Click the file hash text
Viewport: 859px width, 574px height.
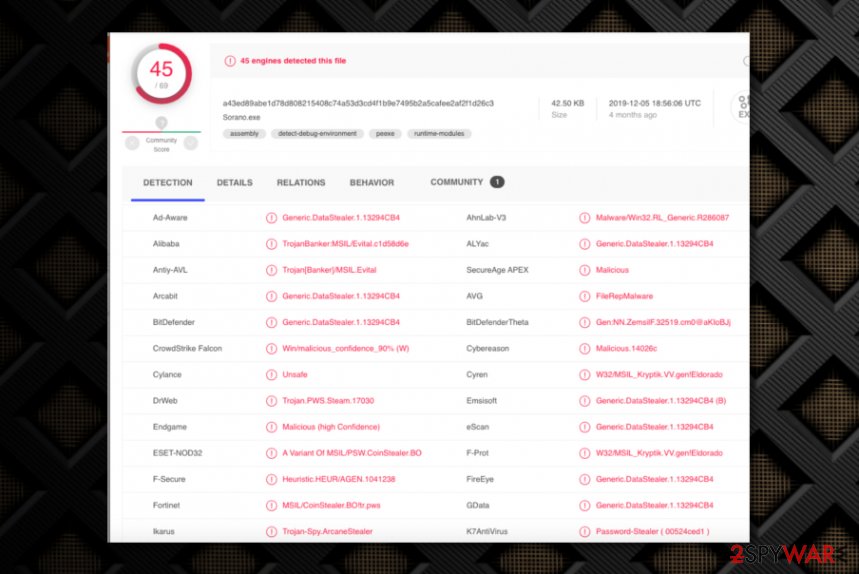tap(358, 103)
